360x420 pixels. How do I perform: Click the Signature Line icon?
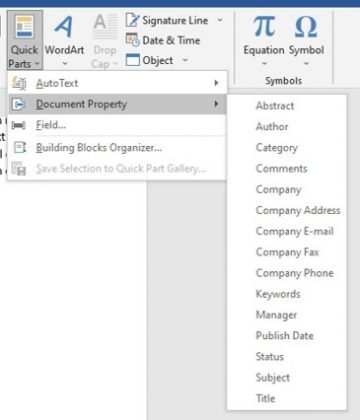tap(132, 20)
